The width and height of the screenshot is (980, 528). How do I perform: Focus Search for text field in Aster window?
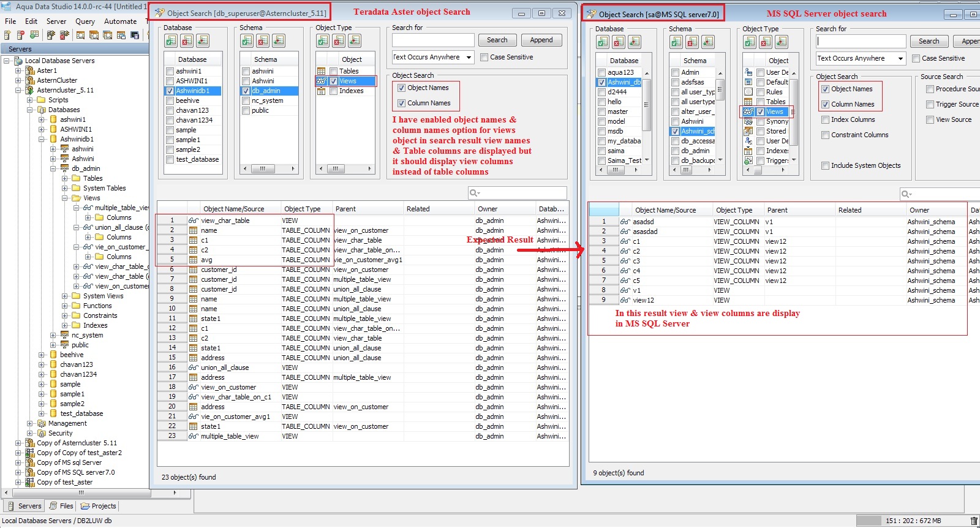pos(433,40)
